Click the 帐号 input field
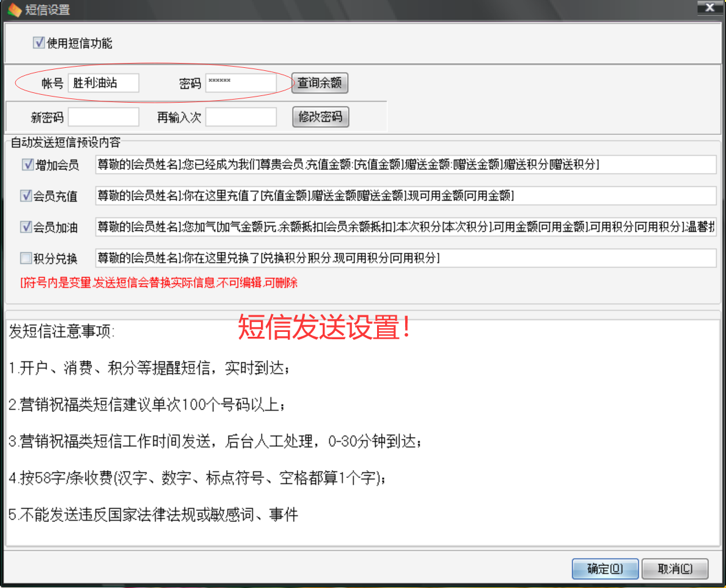This screenshot has width=726, height=588. [x=103, y=83]
